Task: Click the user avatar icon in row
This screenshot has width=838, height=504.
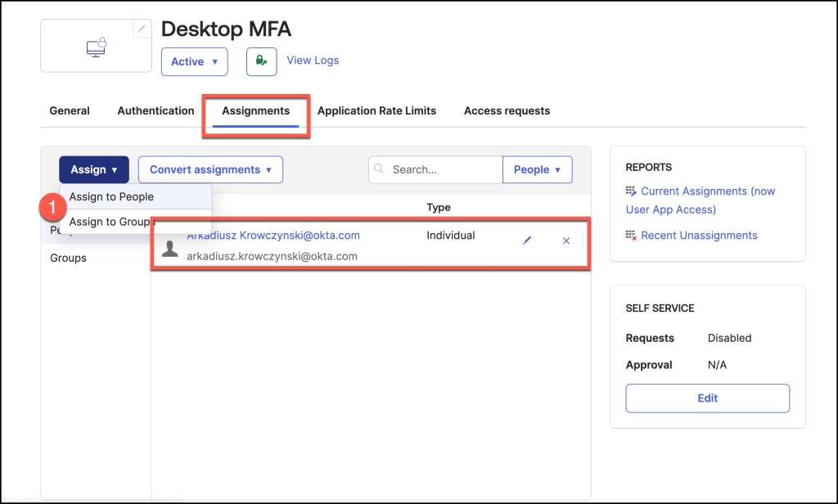Action: coord(170,249)
